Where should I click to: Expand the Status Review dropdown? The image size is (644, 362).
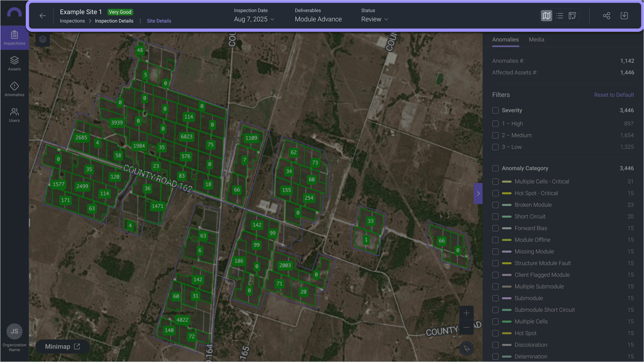(x=375, y=19)
